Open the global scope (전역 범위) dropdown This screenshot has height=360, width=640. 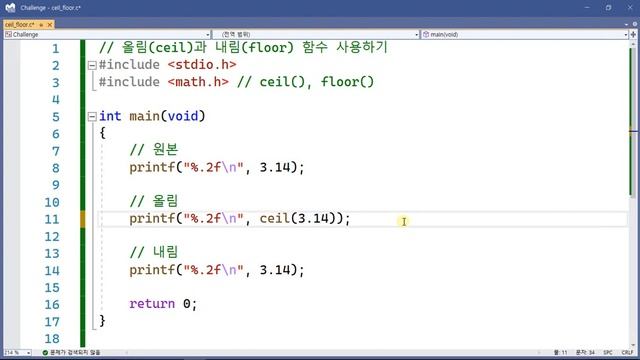(x=316, y=35)
